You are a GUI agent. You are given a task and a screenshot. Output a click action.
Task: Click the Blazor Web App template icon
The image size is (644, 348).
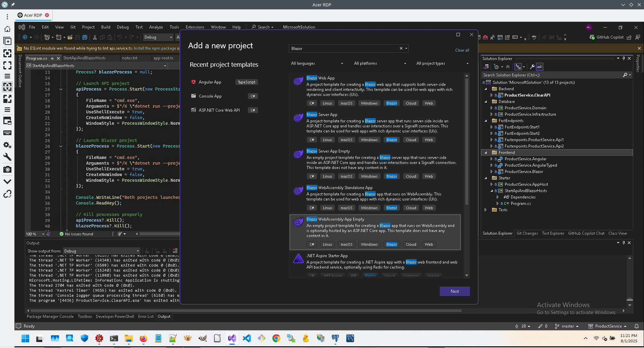point(298,81)
